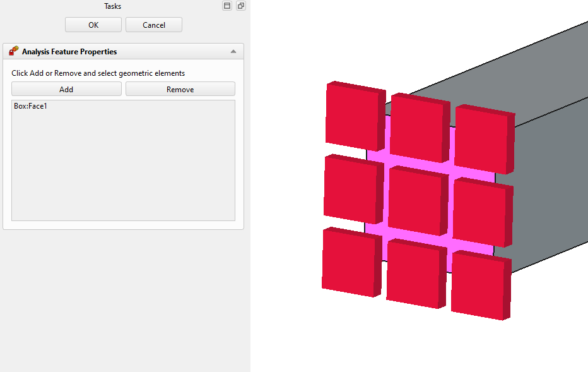
Task: Toggle overlay mode for the Tasks panel
Action: click(227, 6)
